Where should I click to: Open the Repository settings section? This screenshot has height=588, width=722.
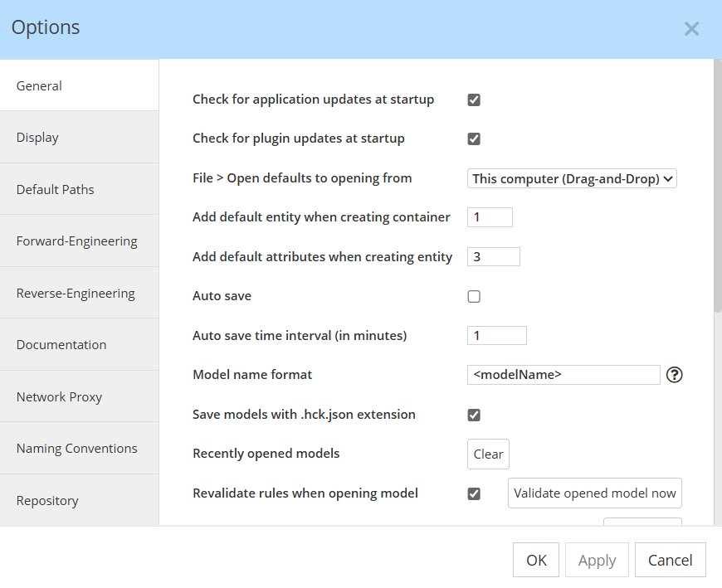pos(47,500)
